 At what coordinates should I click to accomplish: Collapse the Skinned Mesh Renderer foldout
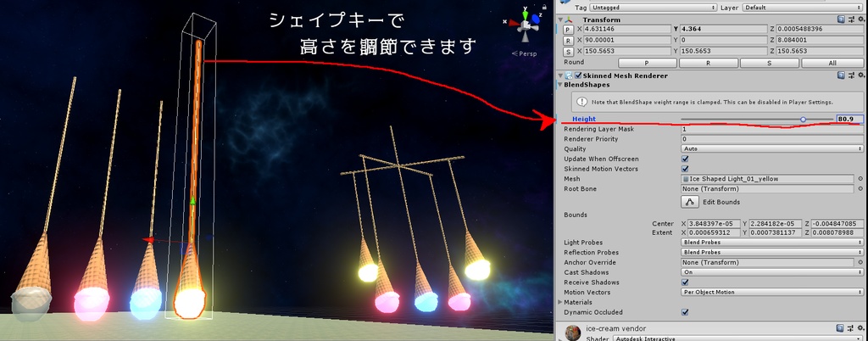pos(559,75)
